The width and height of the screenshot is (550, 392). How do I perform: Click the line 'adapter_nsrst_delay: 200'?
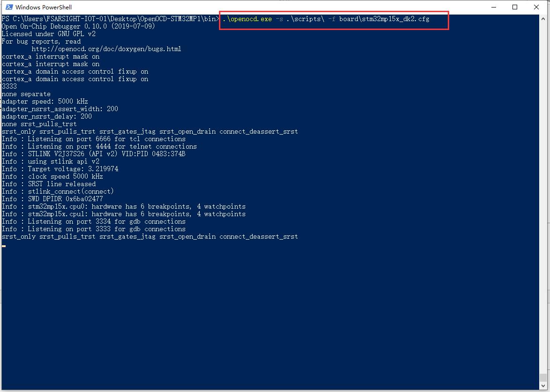click(46, 116)
